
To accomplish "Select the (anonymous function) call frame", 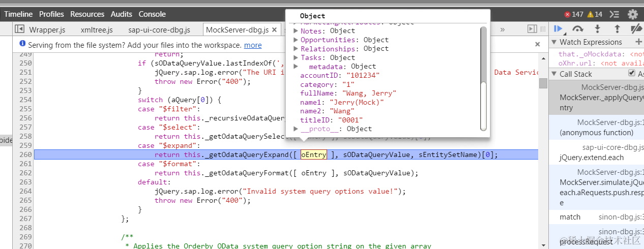I will tap(596, 128).
